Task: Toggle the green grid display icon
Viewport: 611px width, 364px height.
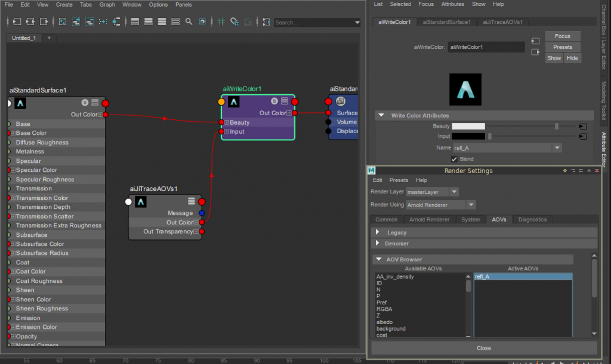Action: pyautogui.click(x=221, y=21)
